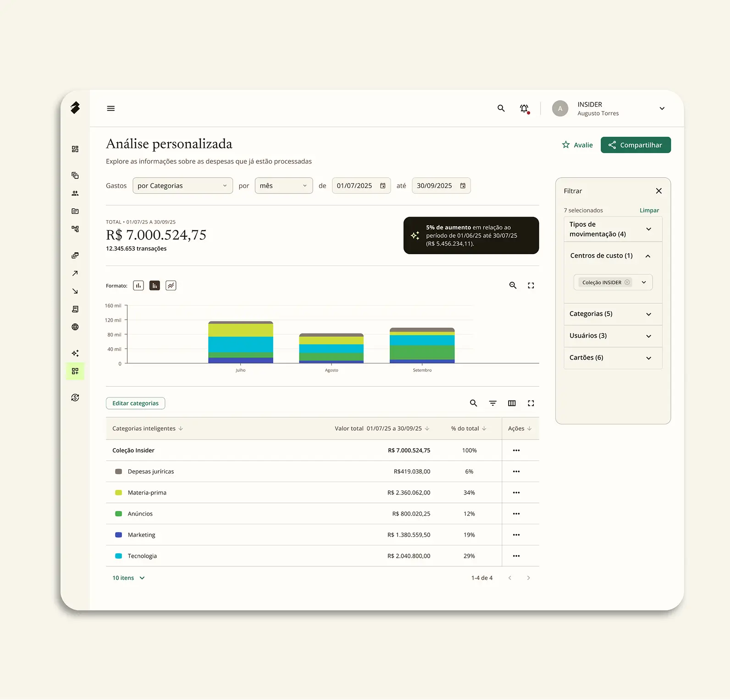Open the card/wallet sidebar icon
The image size is (730, 700).
[75, 211]
